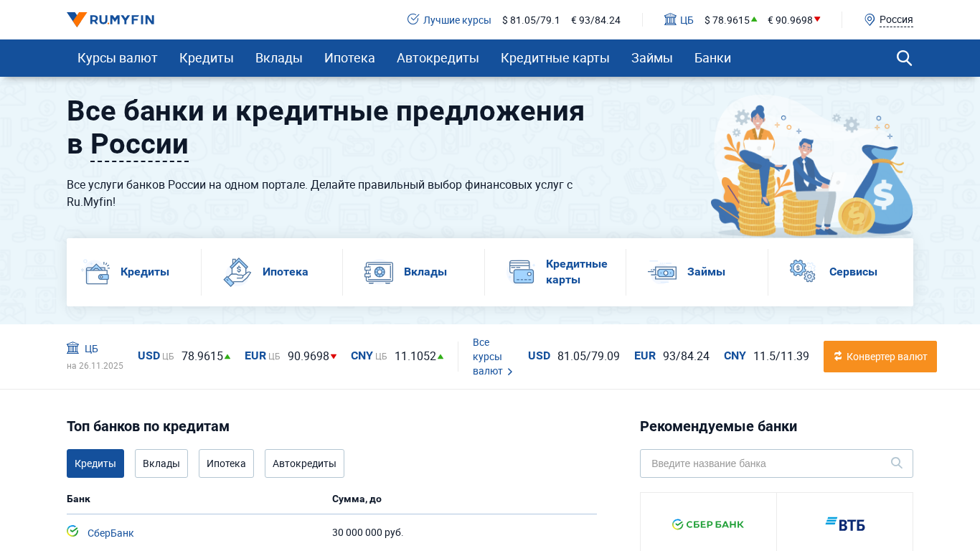Click the USD best rate 81.05/79.09
The image size is (980, 551).
(588, 356)
